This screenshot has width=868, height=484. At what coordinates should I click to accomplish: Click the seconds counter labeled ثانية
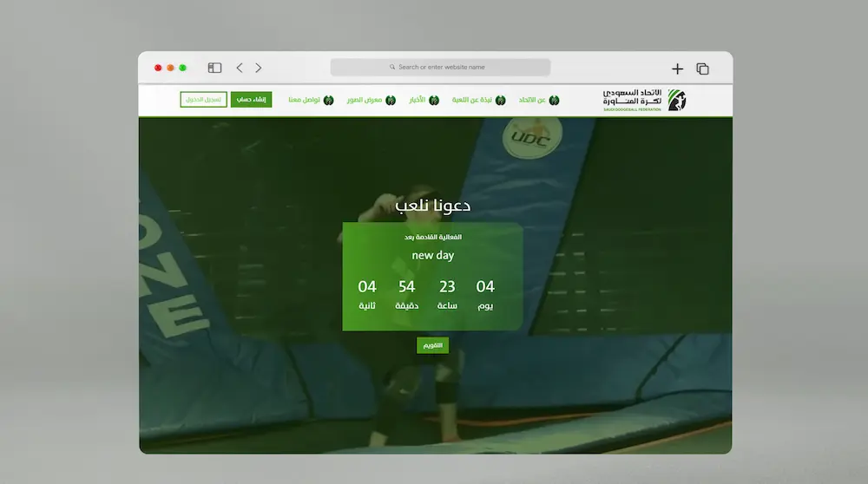367,293
